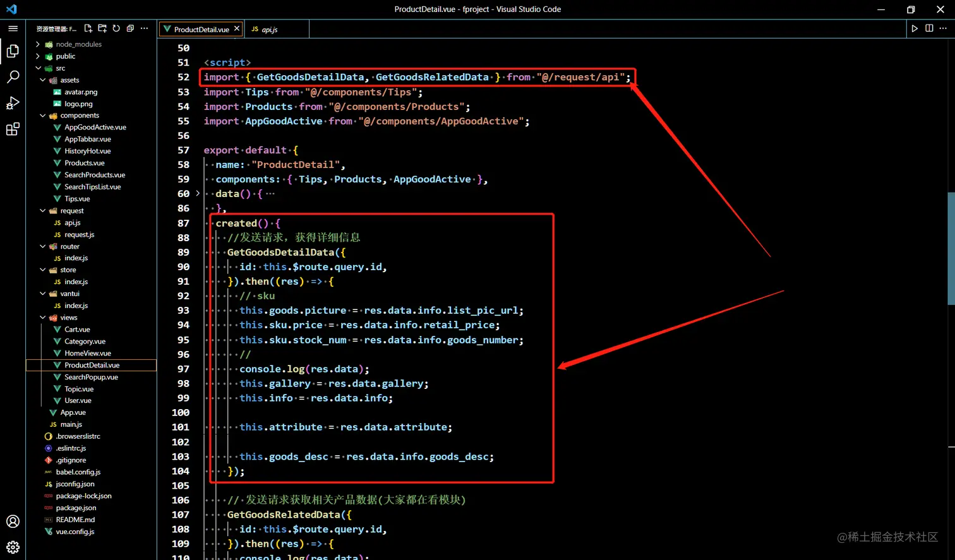Screen dimensions: 955x560
Task: Close the ProductDetail.vue tab
Action: pyautogui.click(x=237, y=28)
